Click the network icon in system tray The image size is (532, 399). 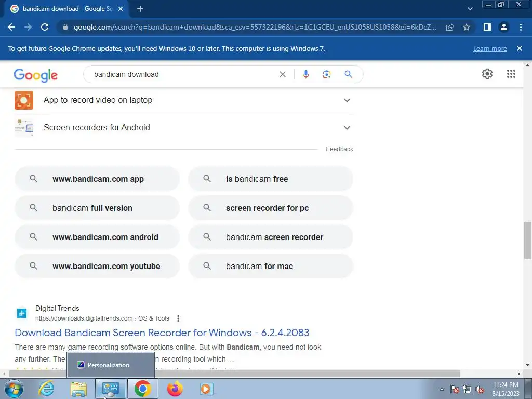pos(467,389)
